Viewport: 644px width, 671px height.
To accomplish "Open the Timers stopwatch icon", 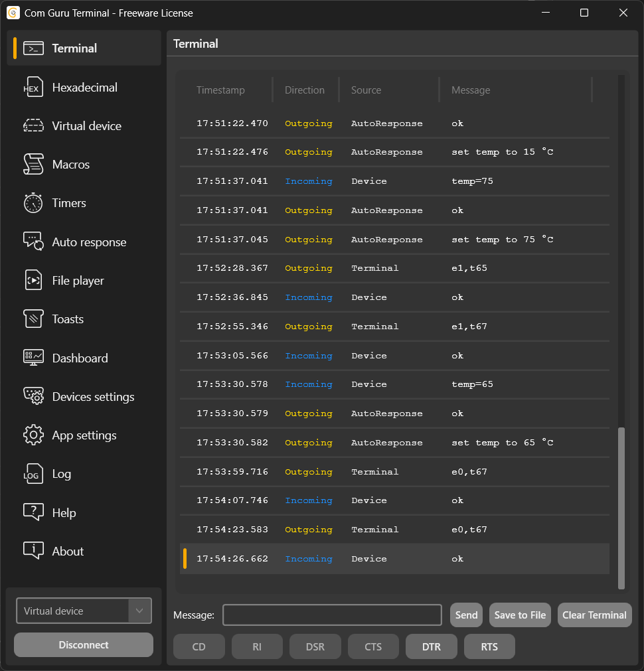I will (x=33, y=203).
